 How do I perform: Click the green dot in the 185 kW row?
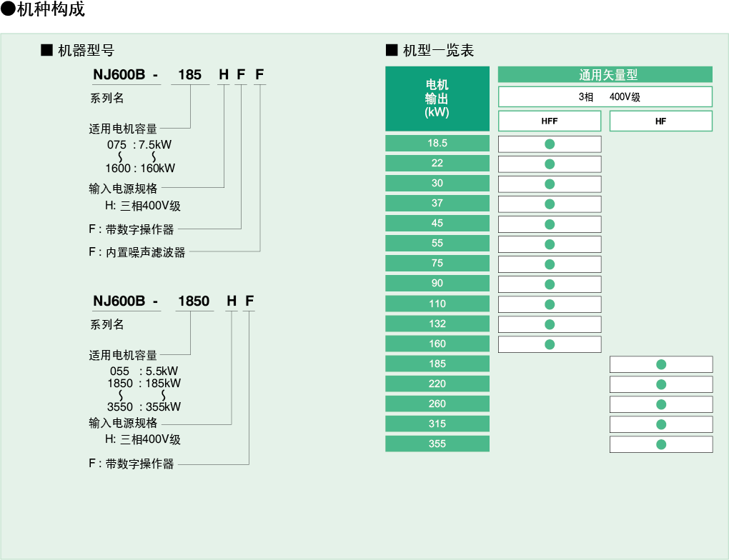point(661,364)
